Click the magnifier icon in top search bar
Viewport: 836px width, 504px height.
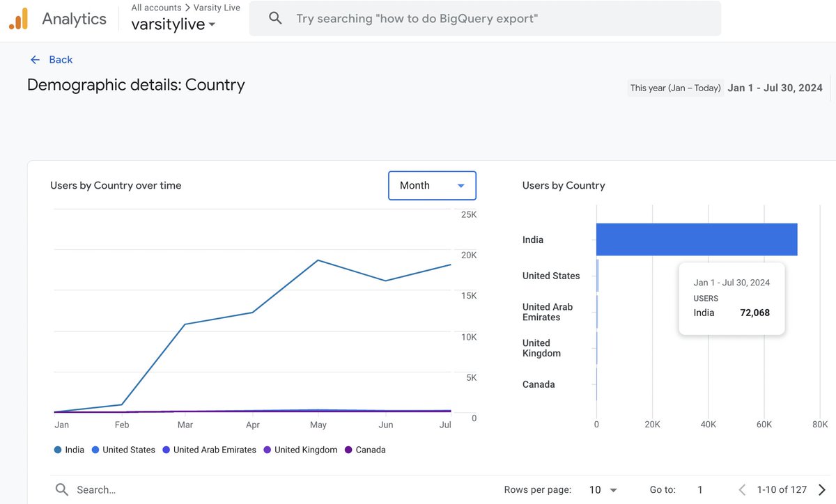(275, 19)
